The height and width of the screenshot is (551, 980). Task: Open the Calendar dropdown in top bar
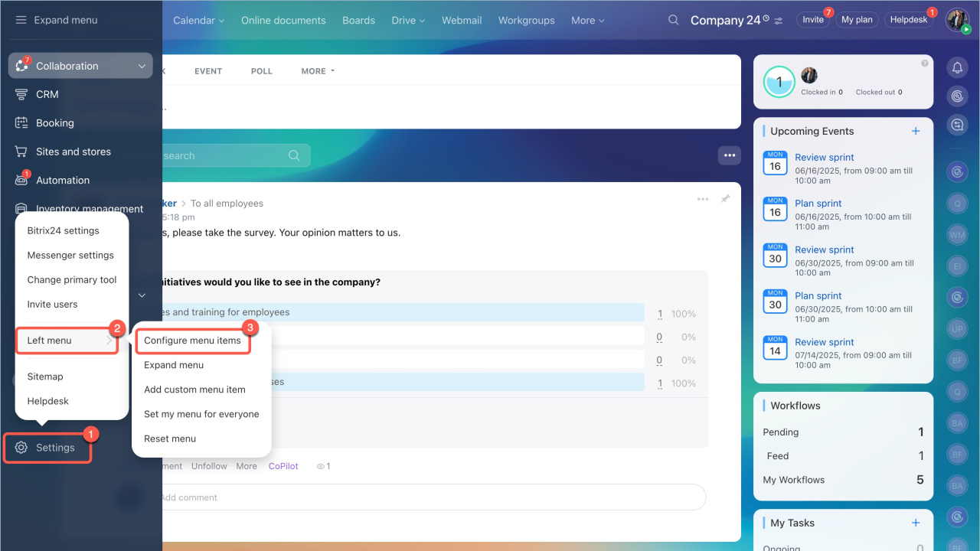[x=198, y=21]
